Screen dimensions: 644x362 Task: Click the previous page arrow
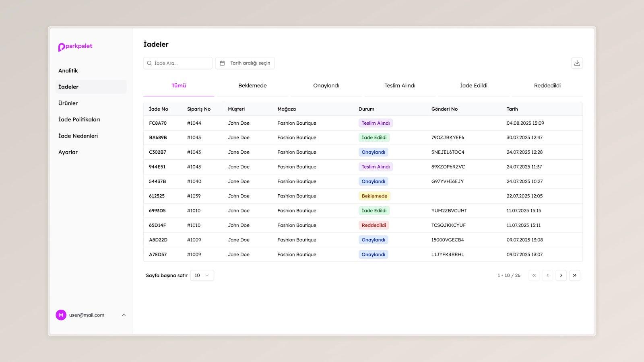tap(547, 276)
